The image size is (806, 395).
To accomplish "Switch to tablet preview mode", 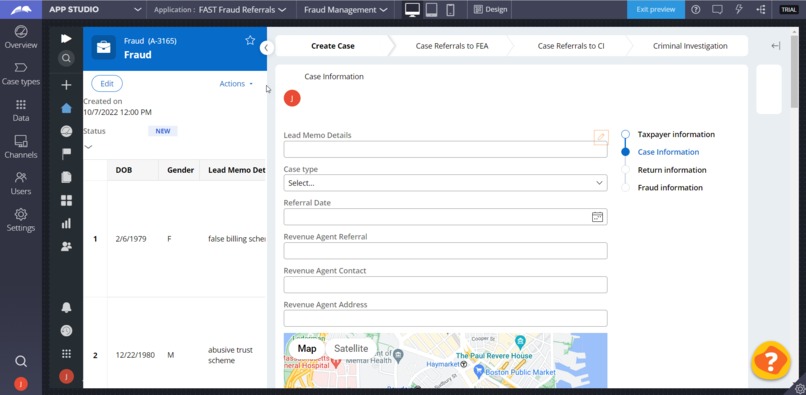I will [x=432, y=10].
